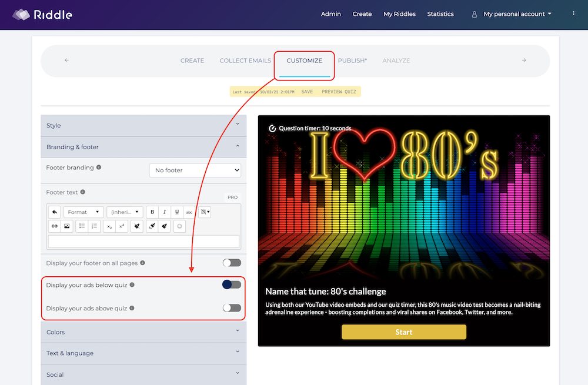Click the 'Name that tune: 80's challenge' title
The height and width of the screenshot is (385, 588).
click(x=326, y=292)
